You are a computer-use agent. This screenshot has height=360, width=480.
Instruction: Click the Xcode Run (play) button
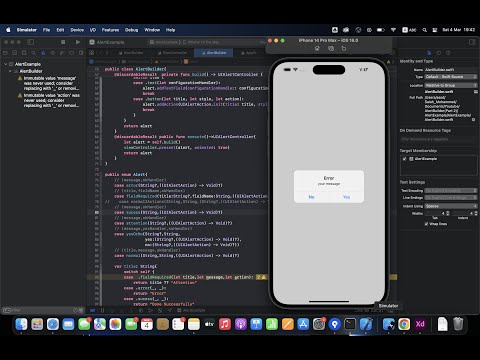click(78, 42)
